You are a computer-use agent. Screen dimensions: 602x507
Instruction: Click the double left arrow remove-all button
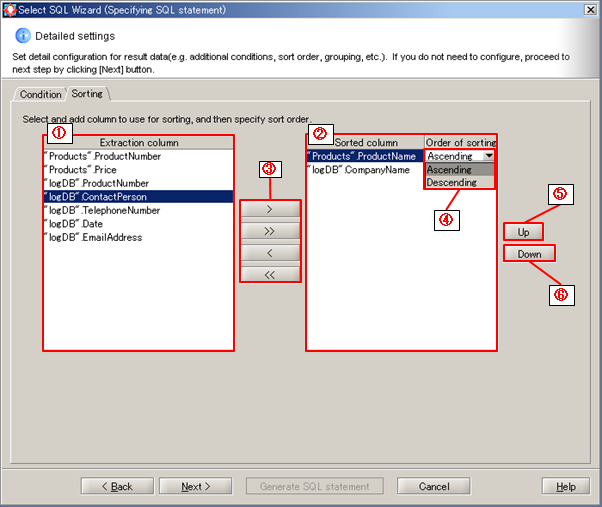pyautogui.click(x=270, y=273)
